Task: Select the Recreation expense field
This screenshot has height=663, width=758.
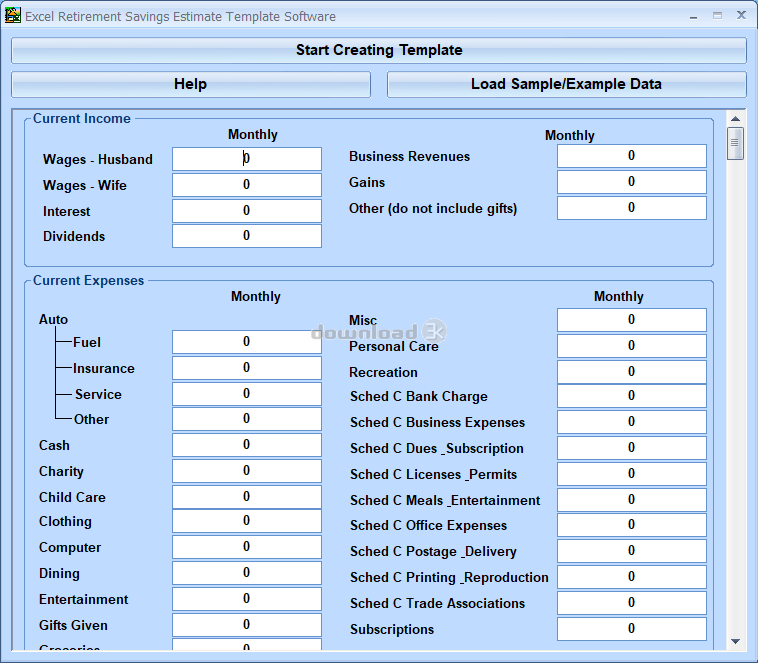Action: (x=631, y=372)
